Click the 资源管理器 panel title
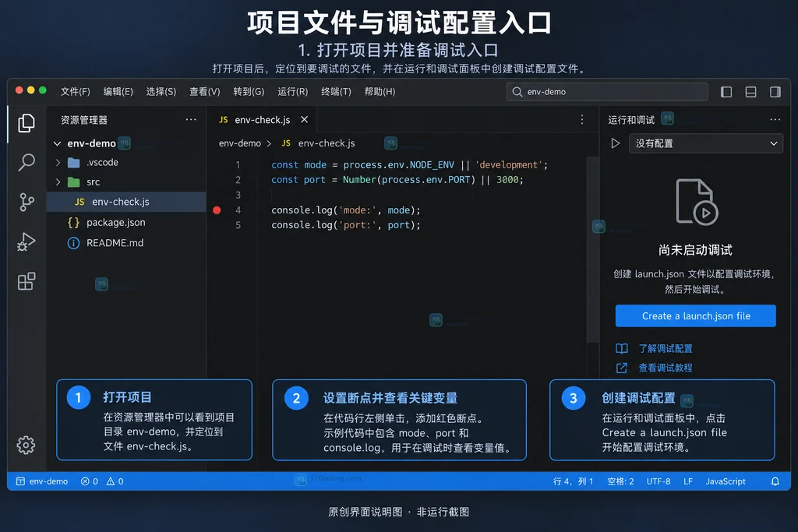The width and height of the screenshot is (798, 532). pyautogui.click(x=84, y=119)
